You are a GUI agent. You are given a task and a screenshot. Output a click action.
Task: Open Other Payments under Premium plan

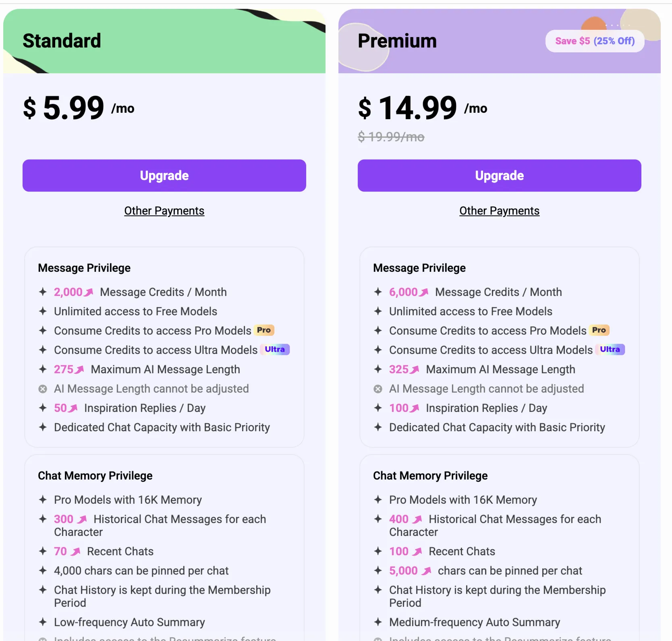click(499, 211)
